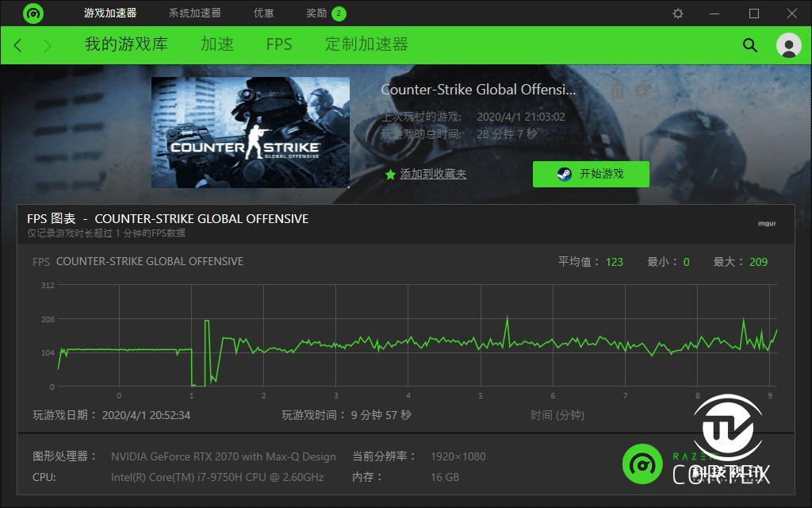This screenshot has height=508, width=812.
Task: Open your profile via the avatar icon
Action: 789,46
